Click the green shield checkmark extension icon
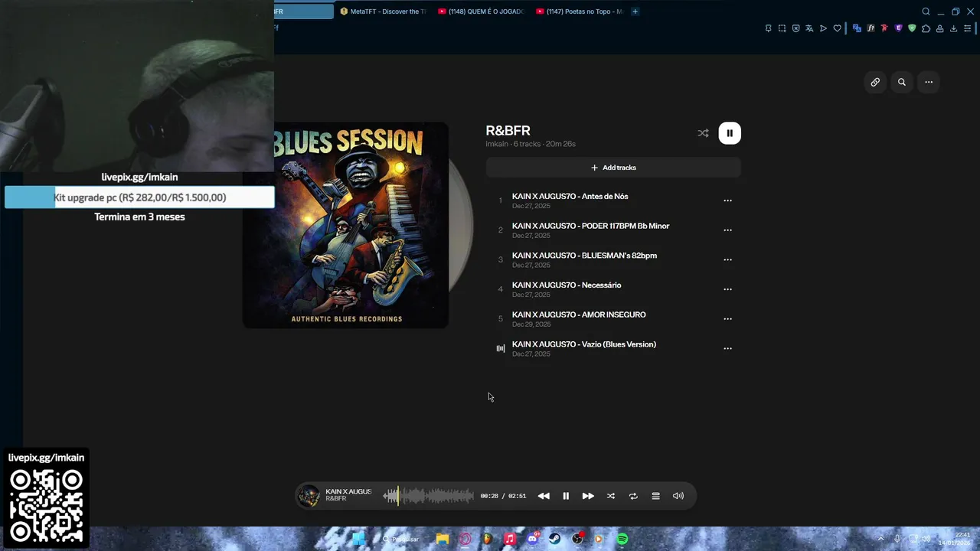This screenshot has height=551, width=980. (x=912, y=28)
